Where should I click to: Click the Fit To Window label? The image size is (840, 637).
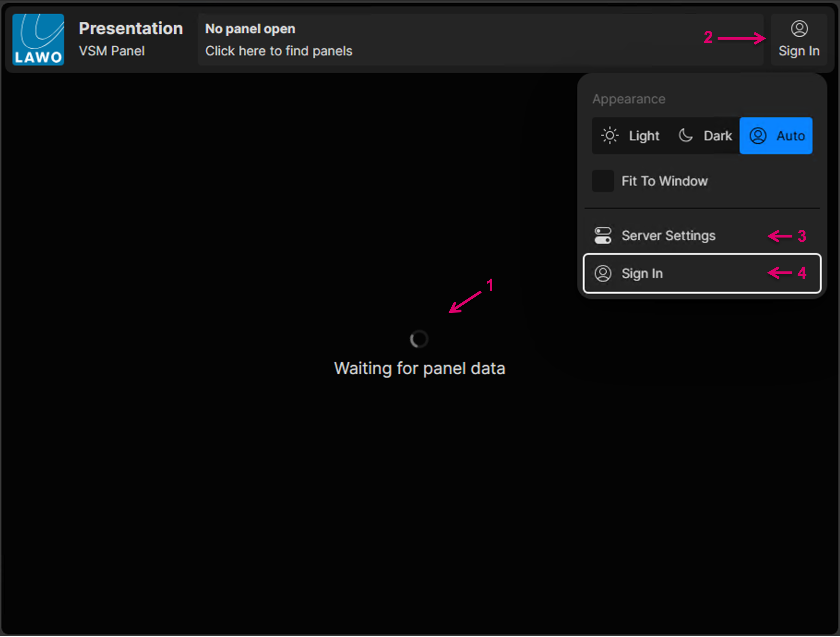pyautogui.click(x=664, y=181)
